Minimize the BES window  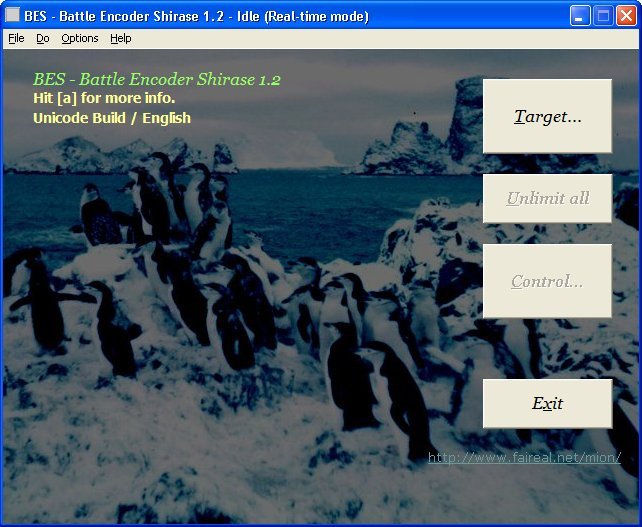[x=580, y=16]
